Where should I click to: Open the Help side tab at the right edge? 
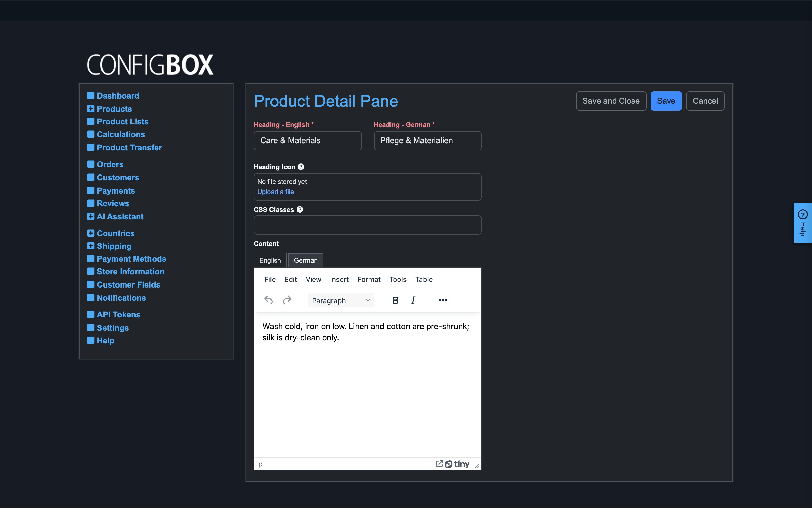[x=803, y=223]
